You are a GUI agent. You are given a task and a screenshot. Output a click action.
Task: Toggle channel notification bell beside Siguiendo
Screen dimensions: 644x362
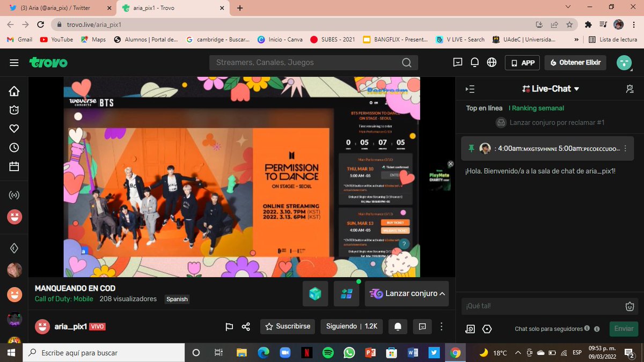(x=398, y=326)
